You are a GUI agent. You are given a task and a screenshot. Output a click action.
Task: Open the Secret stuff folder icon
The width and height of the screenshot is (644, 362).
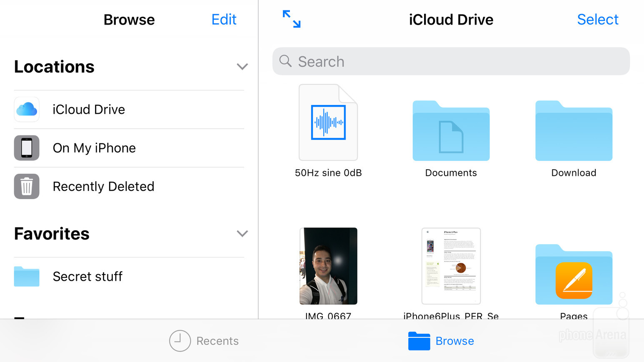point(27,277)
